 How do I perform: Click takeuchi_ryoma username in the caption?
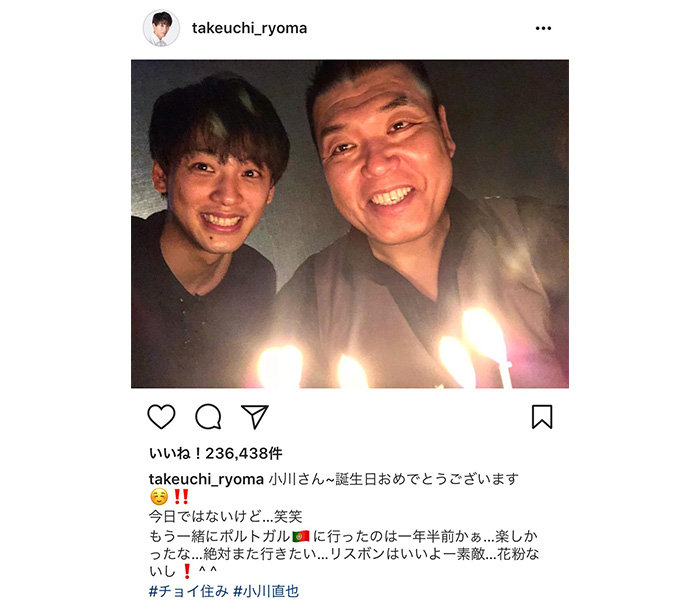pos(206,479)
